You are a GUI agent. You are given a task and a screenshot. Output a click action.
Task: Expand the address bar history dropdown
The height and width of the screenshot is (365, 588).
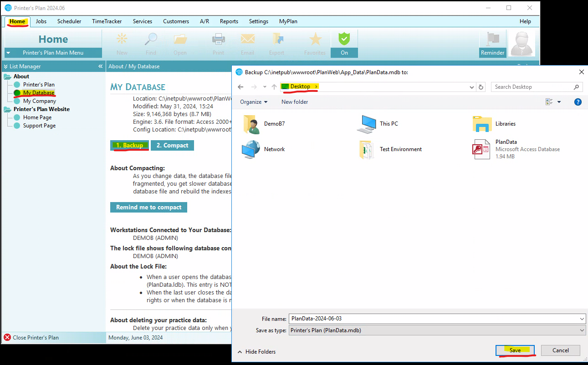click(471, 87)
